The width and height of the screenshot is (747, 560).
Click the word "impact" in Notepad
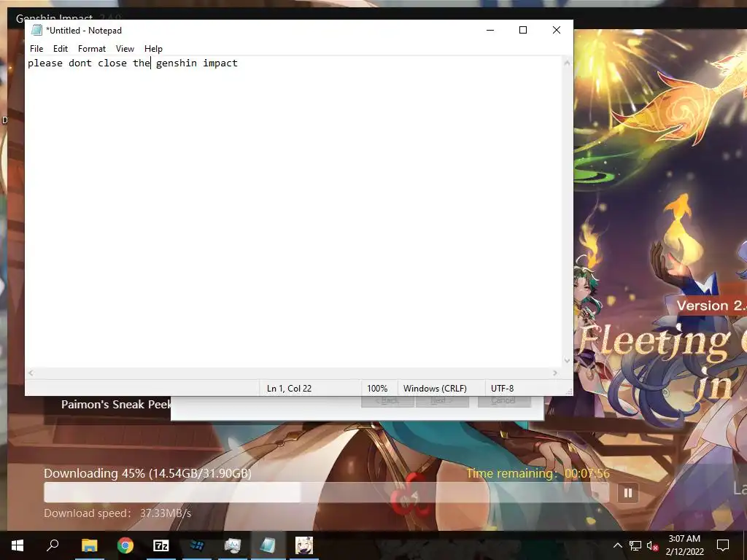(220, 63)
